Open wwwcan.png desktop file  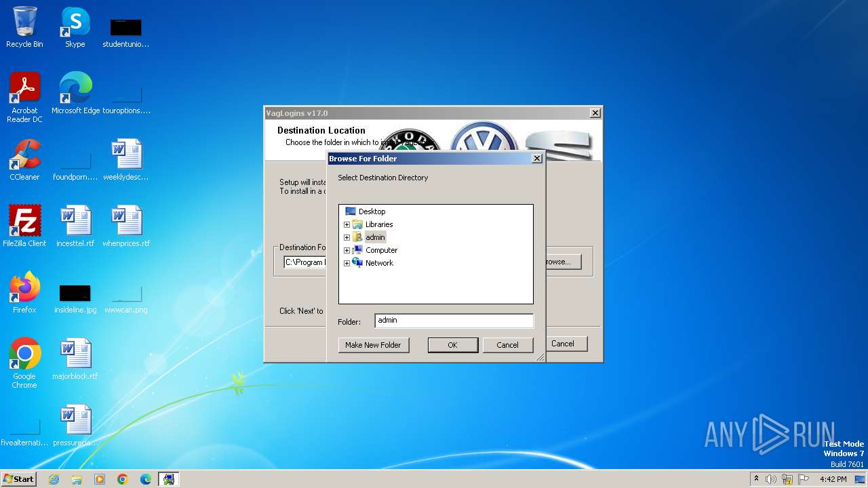tap(126, 298)
